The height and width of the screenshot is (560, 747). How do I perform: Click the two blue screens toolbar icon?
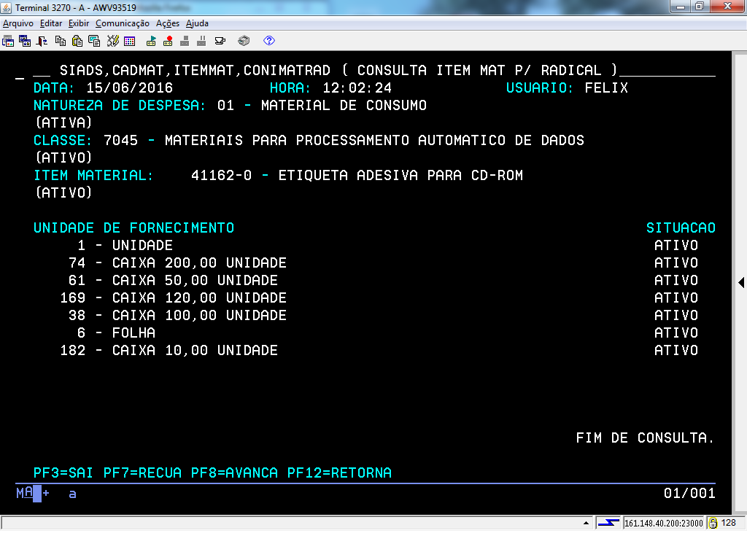point(25,41)
